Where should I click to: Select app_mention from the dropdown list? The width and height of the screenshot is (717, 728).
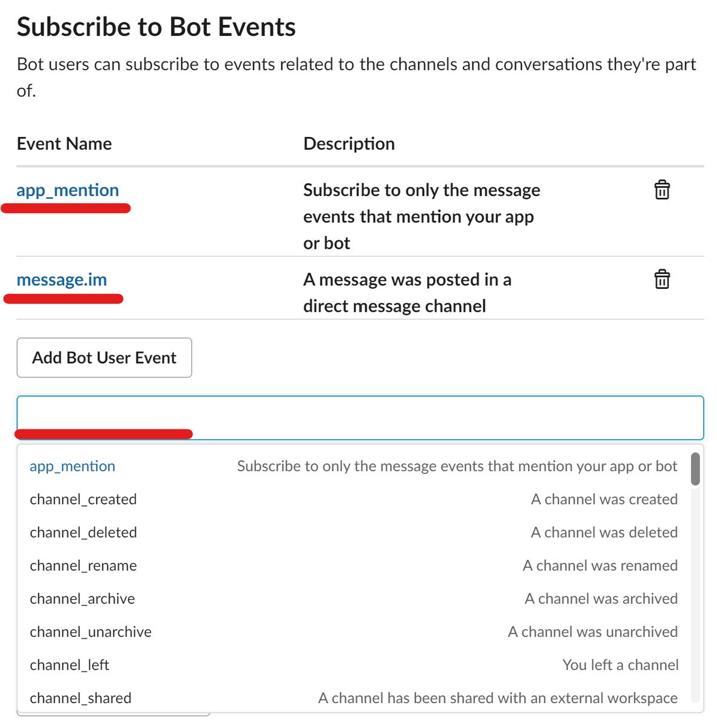tap(354, 466)
